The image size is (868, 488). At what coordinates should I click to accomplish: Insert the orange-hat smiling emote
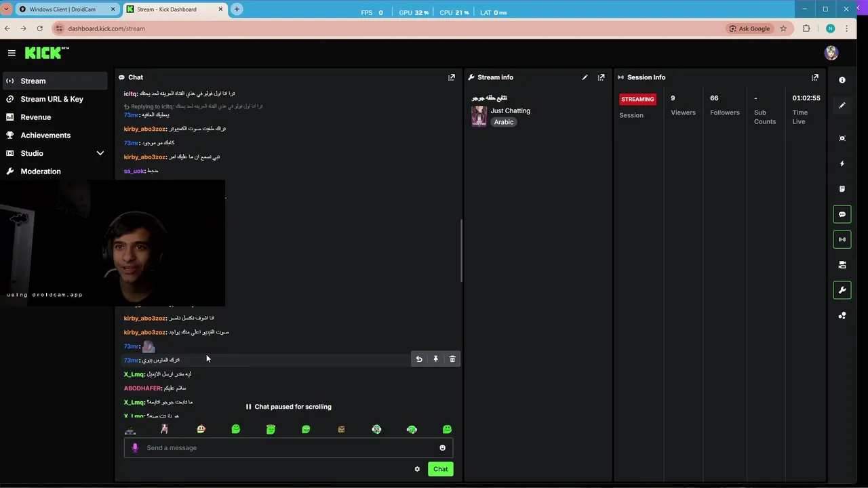coord(201,430)
